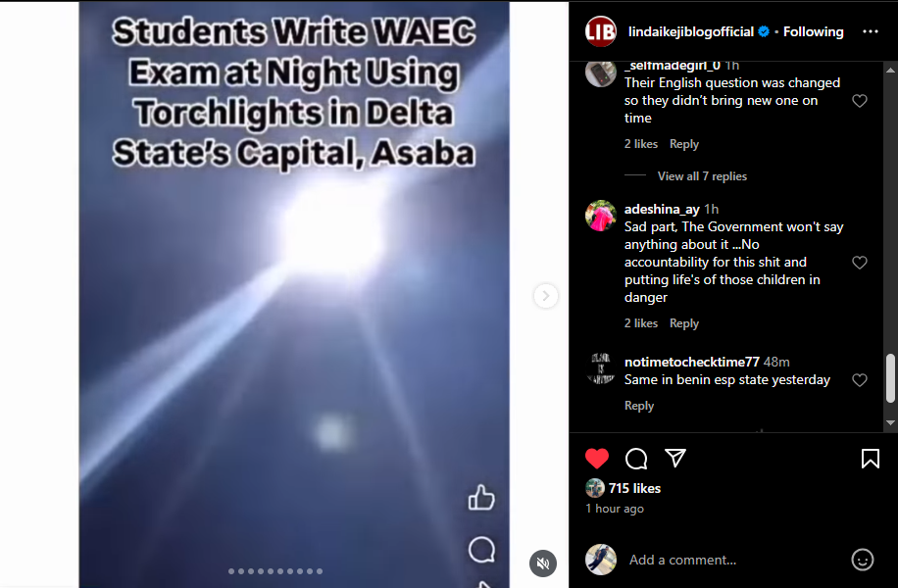View the 715 likes list
The height and width of the screenshot is (588, 898).
[634, 488]
